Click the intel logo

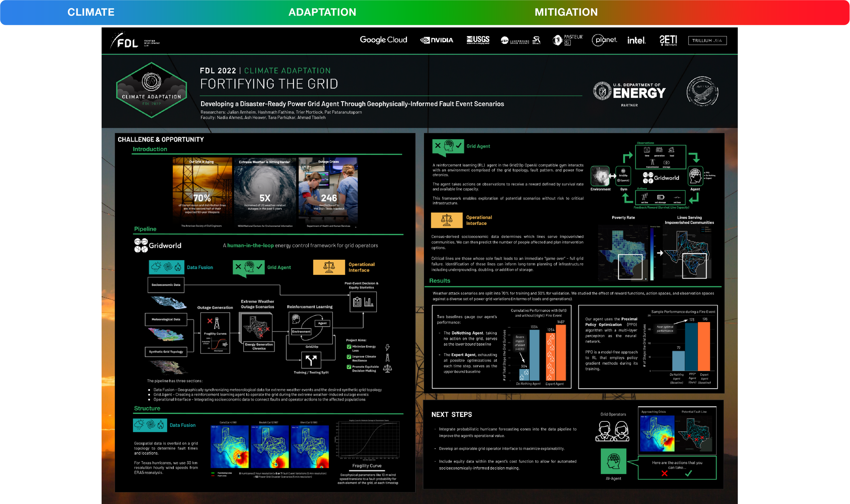(x=636, y=40)
